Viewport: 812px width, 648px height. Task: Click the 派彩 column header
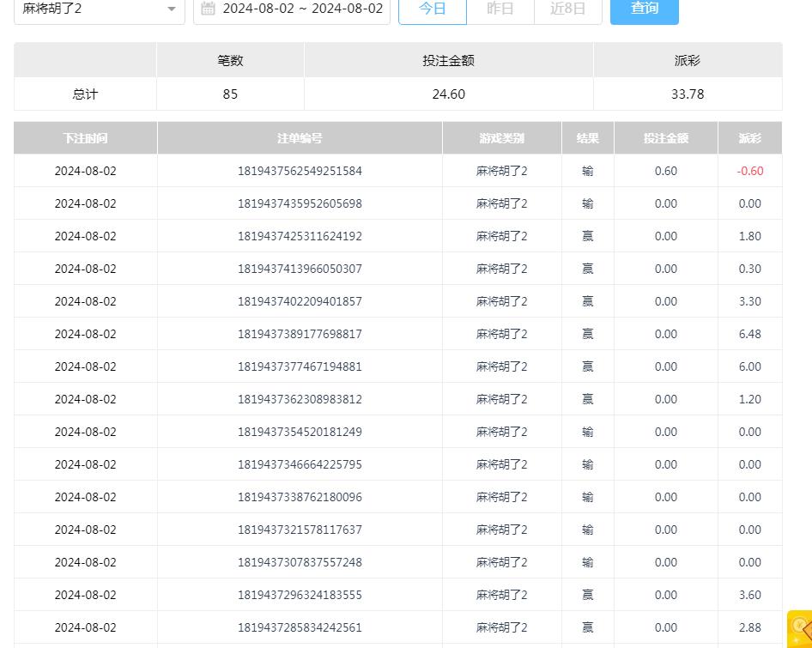point(749,137)
